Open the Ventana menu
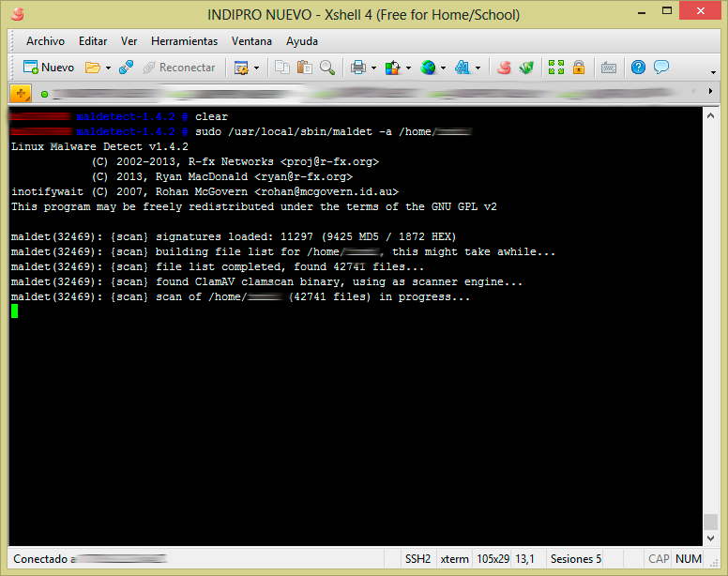 coord(251,41)
